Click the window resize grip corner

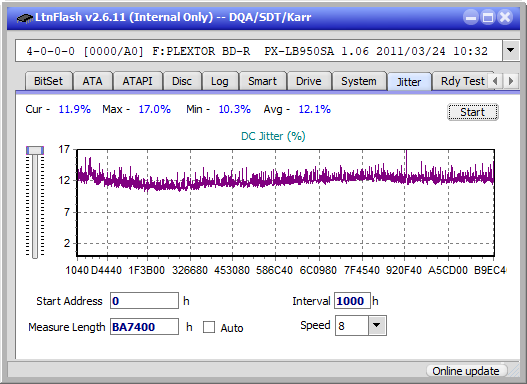point(514,372)
